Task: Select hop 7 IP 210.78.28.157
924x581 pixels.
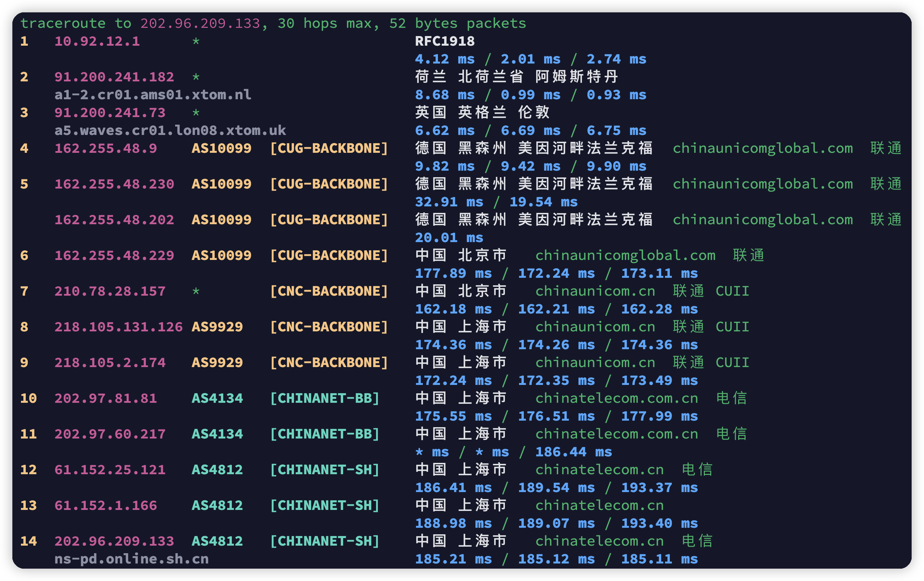Action: [x=110, y=291]
